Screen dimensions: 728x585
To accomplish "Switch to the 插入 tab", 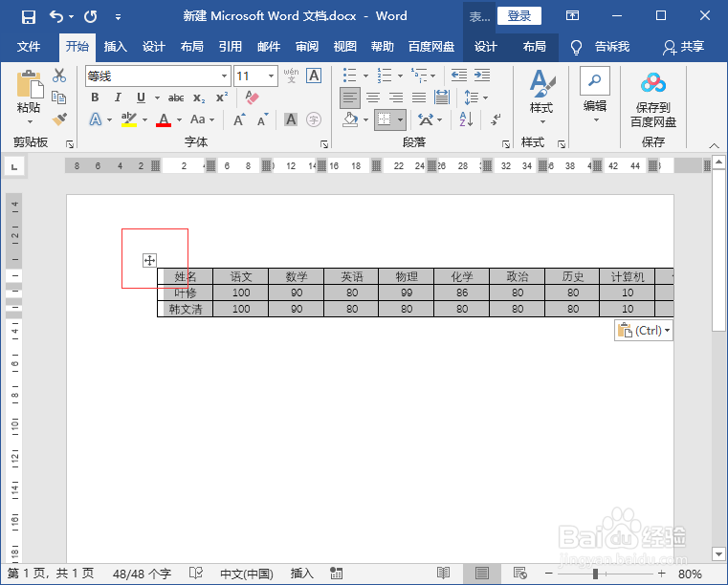I will point(115,47).
